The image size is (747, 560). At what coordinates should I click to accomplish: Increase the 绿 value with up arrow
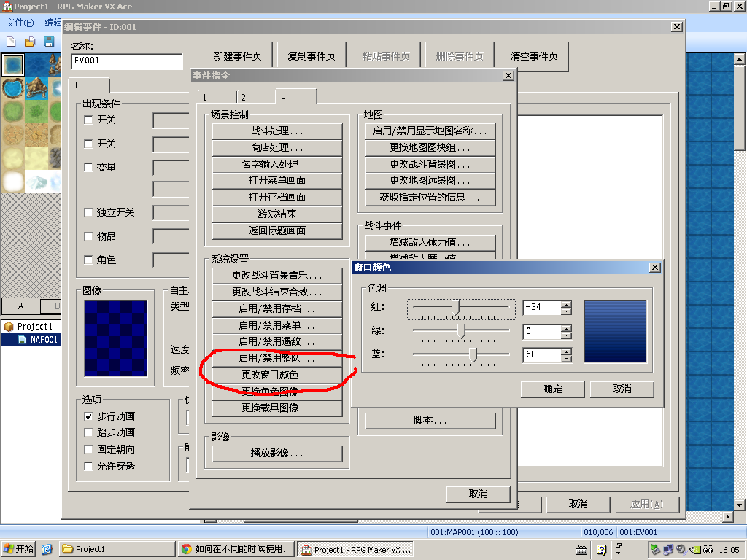click(566, 328)
